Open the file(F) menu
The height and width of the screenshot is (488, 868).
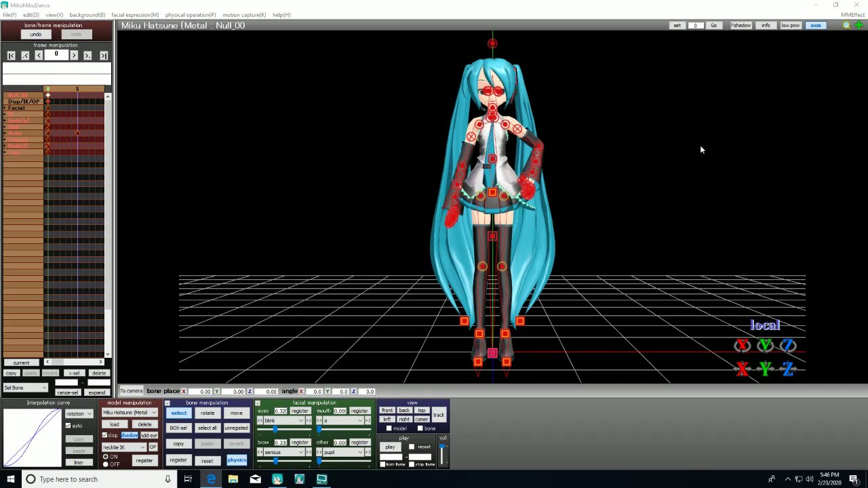pyautogui.click(x=9, y=14)
